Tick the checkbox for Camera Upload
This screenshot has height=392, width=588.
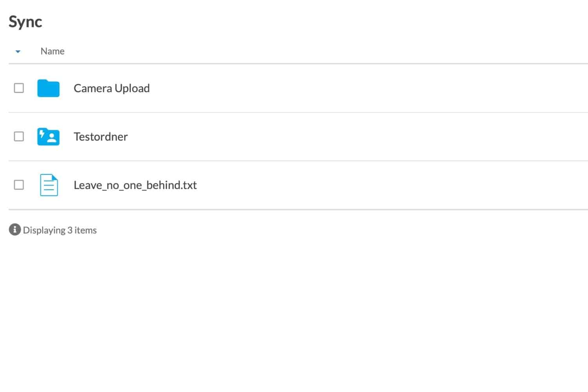19,88
